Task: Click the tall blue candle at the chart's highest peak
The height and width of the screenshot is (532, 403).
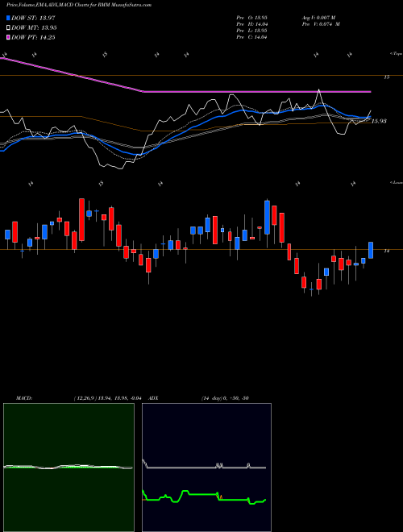Action: click(x=268, y=217)
